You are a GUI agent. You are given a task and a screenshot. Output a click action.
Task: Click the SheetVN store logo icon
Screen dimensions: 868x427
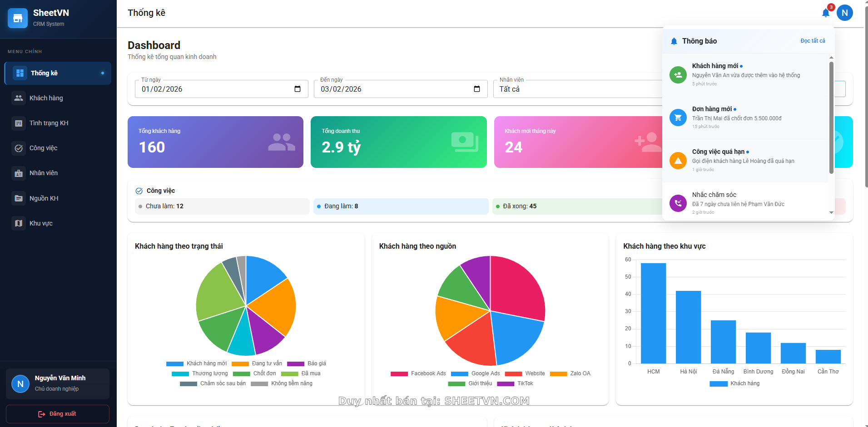pos(18,18)
